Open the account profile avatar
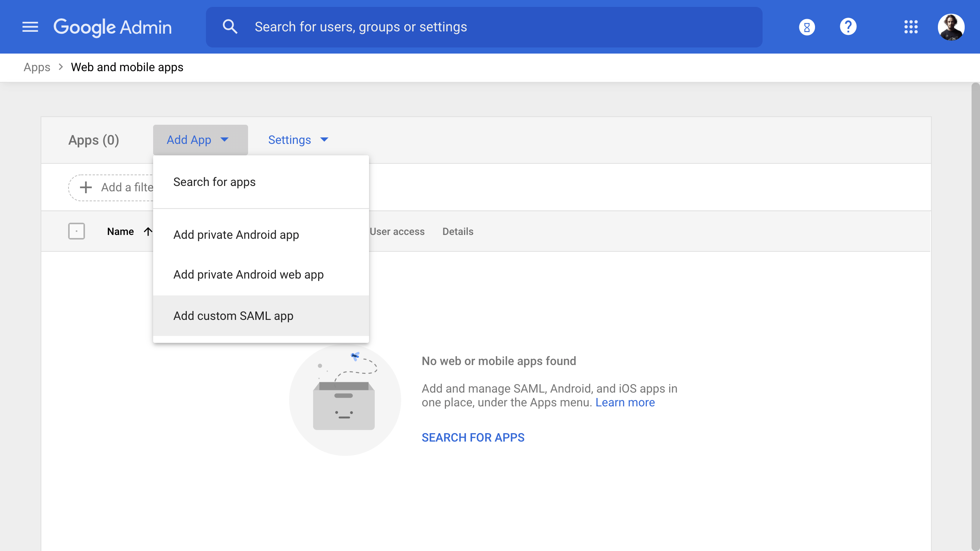Image resolution: width=980 pixels, height=551 pixels. (951, 27)
